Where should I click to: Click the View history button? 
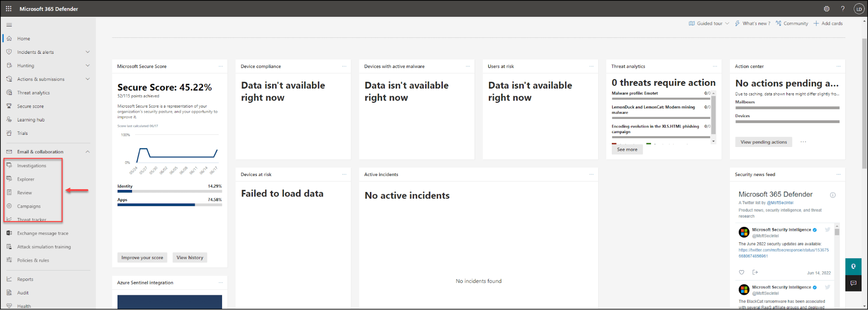tap(190, 258)
